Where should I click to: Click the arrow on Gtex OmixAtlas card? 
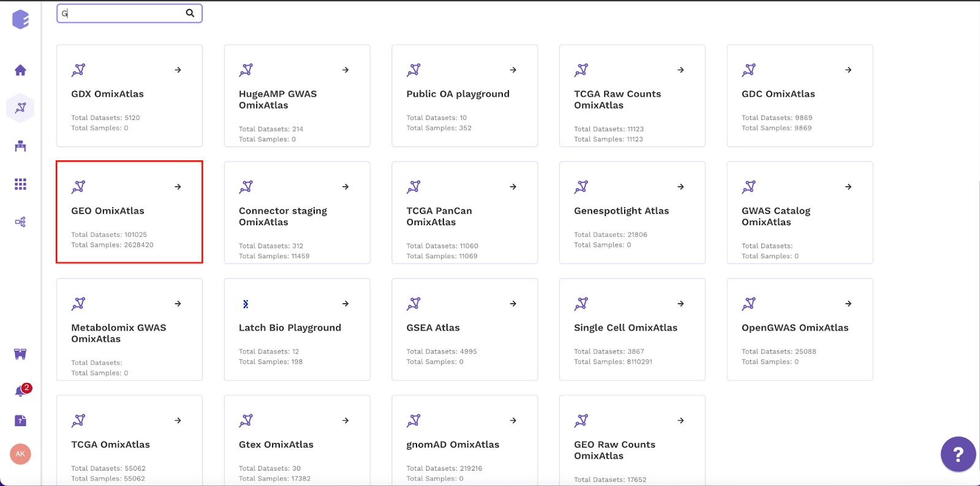pyautogui.click(x=345, y=421)
